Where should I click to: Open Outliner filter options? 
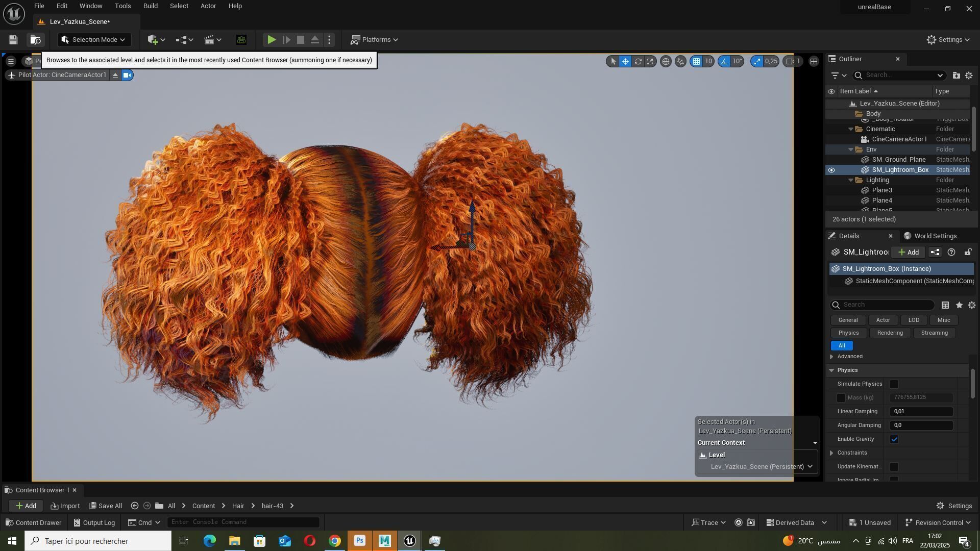(838, 76)
